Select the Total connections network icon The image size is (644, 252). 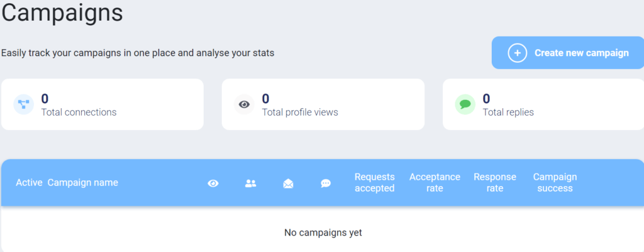point(23,104)
